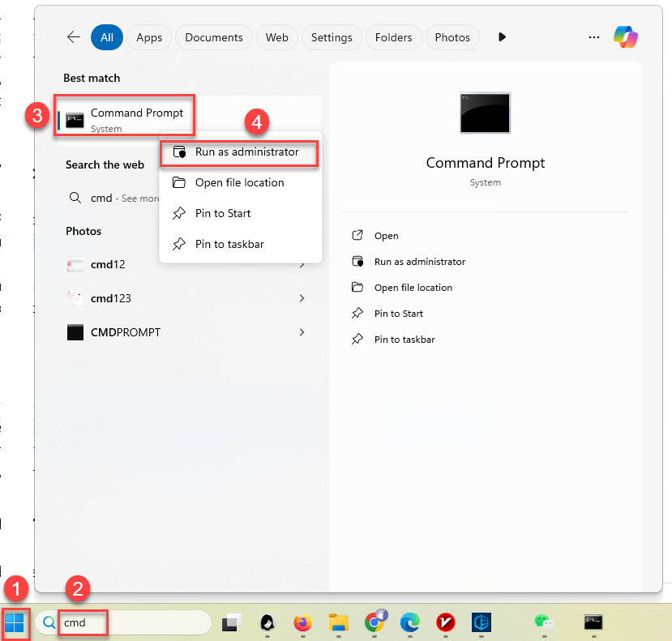Click Open in the right details pane
This screenshot has height=641, width=672.
pyautogui.click(x=386, y=236)
